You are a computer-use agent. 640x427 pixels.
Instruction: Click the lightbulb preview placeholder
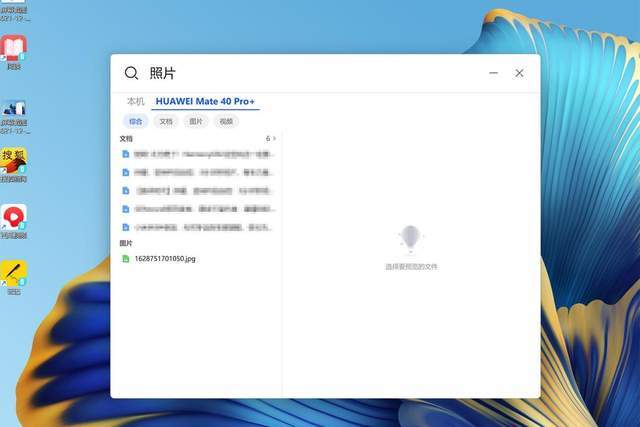[x=411, y=238]
